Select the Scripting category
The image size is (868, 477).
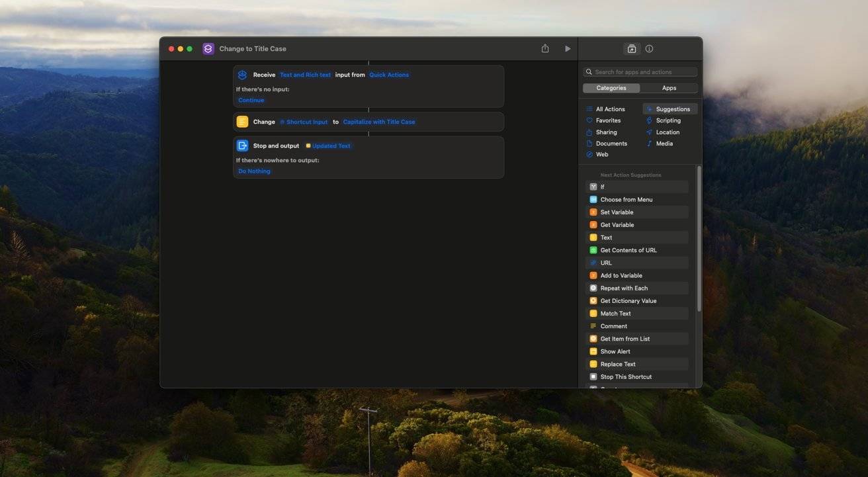point(668,120)
